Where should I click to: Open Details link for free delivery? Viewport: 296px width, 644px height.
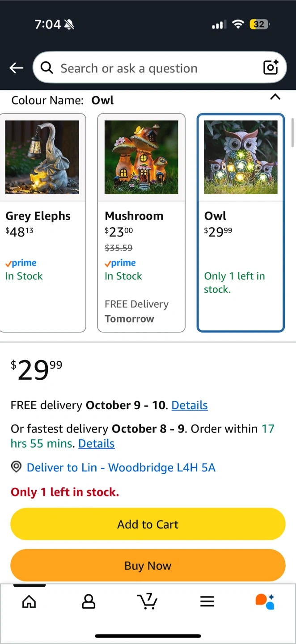point(190,405)
